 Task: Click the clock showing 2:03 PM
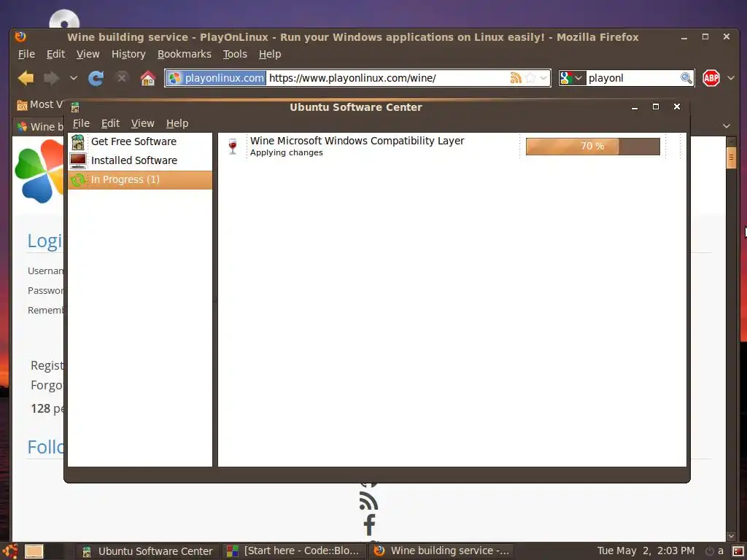646,551
